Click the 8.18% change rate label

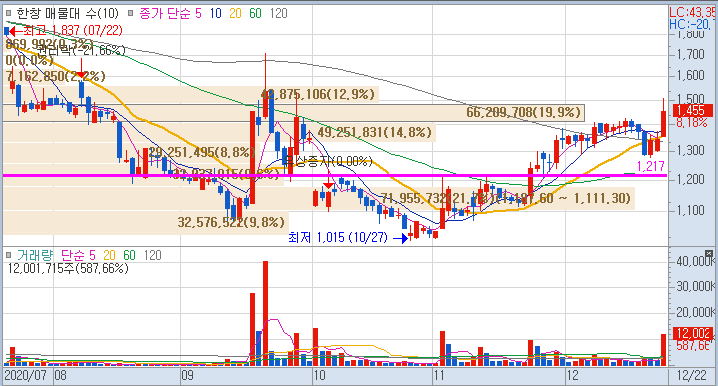[x=693, y=123]
